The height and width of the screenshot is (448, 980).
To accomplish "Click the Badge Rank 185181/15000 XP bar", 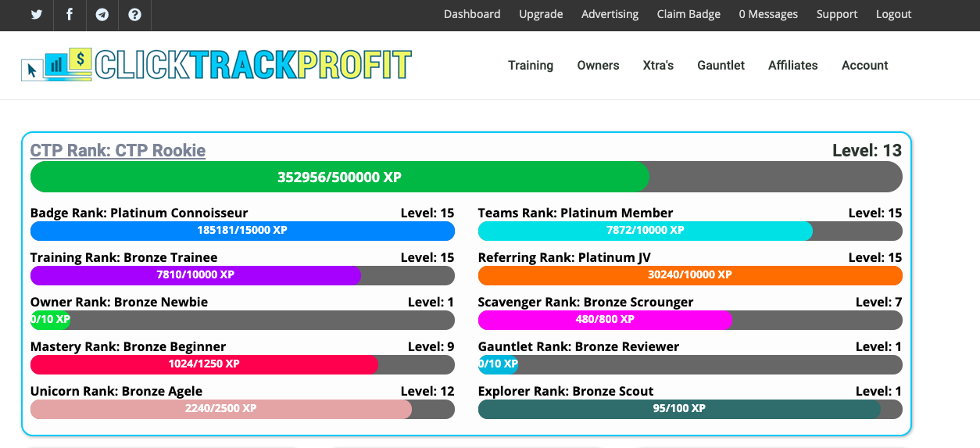I will (242, 231).
